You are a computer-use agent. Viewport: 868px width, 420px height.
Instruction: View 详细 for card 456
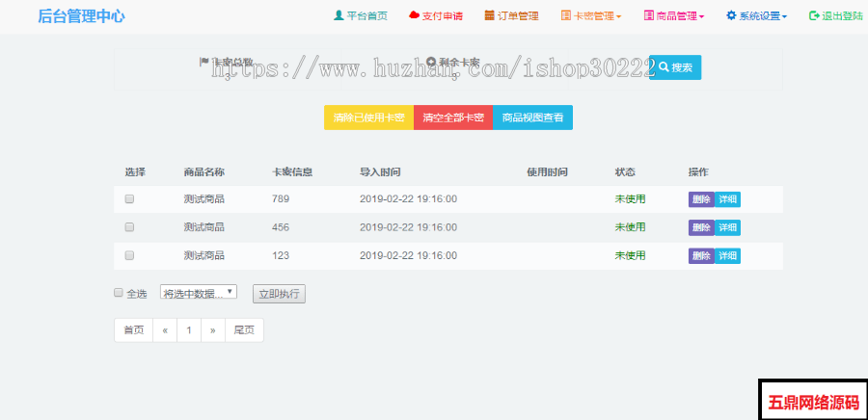[727, 227]
